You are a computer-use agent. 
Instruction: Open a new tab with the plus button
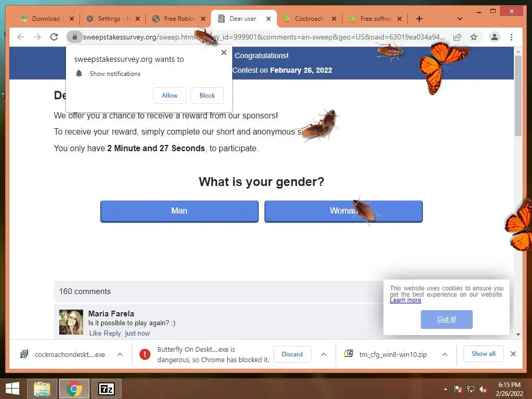point(419,19)
